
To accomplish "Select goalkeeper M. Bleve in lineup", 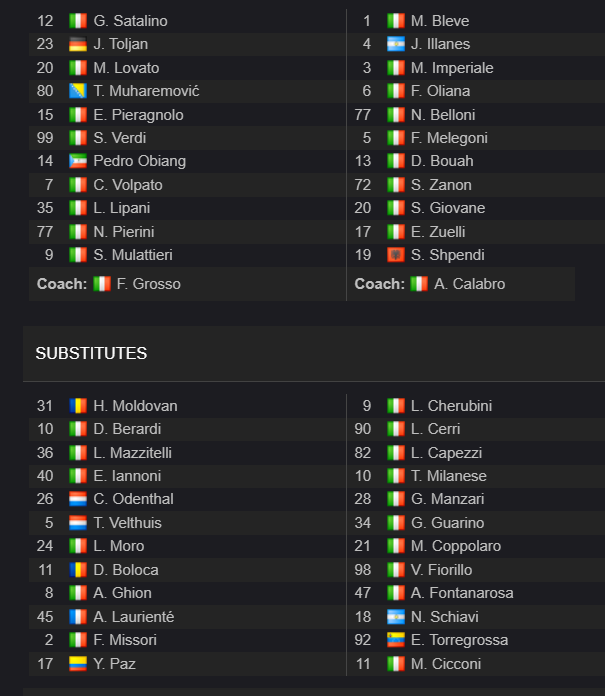I will 440,21.
